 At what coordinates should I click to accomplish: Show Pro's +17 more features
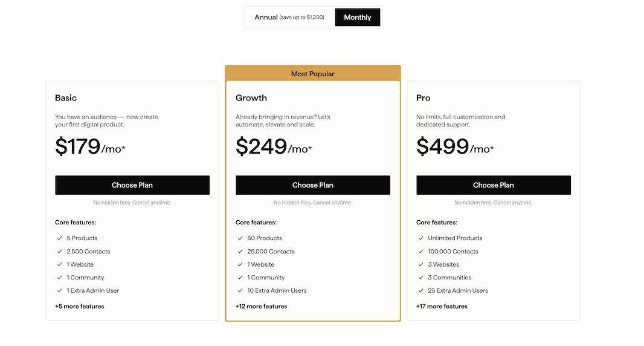(x=442, y=306)
